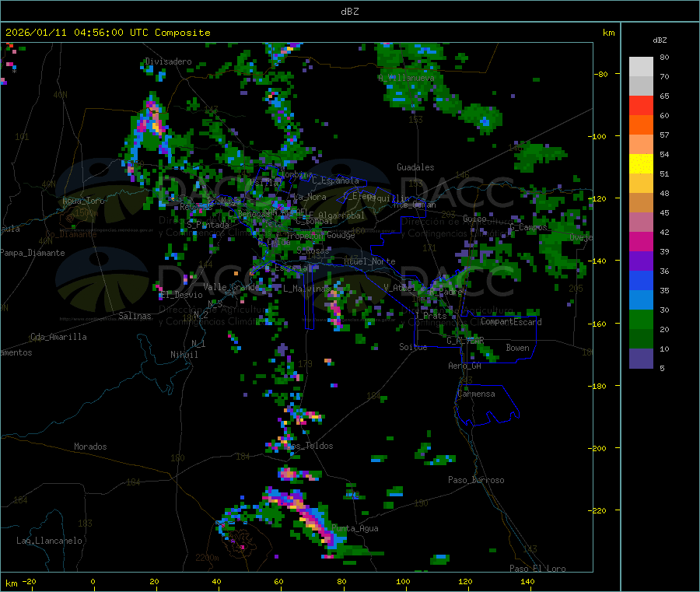Click the Atuel_Norte place label
This screenshot has height=592, width=700.
(x=369, y=261)
